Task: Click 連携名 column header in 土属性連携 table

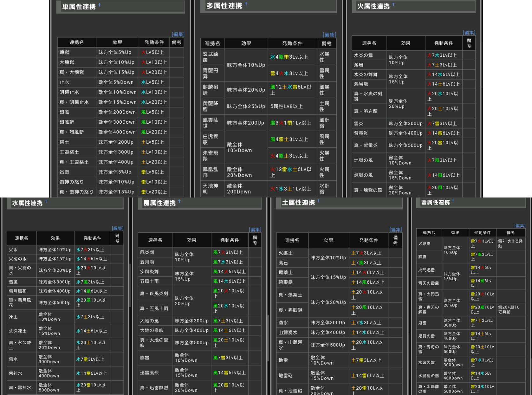Action: pos(292,240)
